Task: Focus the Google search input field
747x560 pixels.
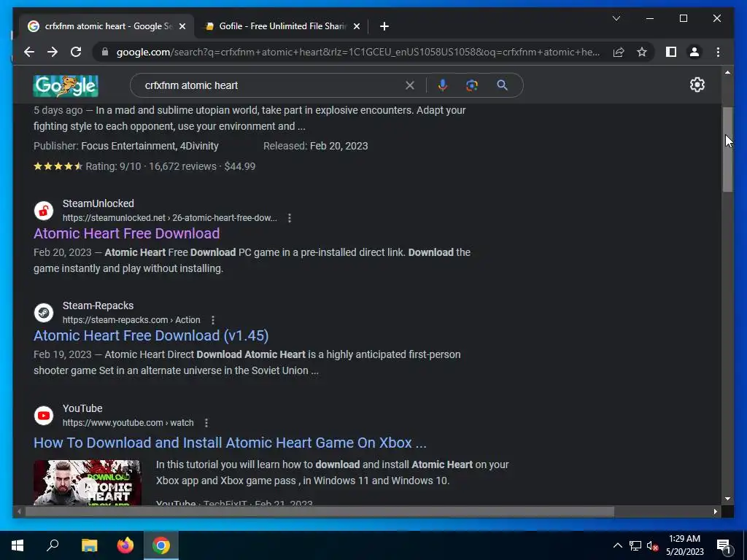Action: pos(271,85)
